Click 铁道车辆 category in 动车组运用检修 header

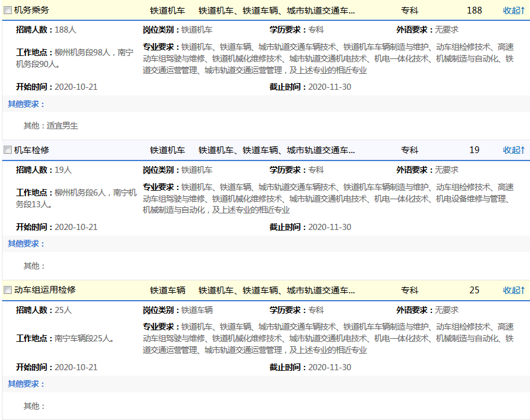[167, 290]
